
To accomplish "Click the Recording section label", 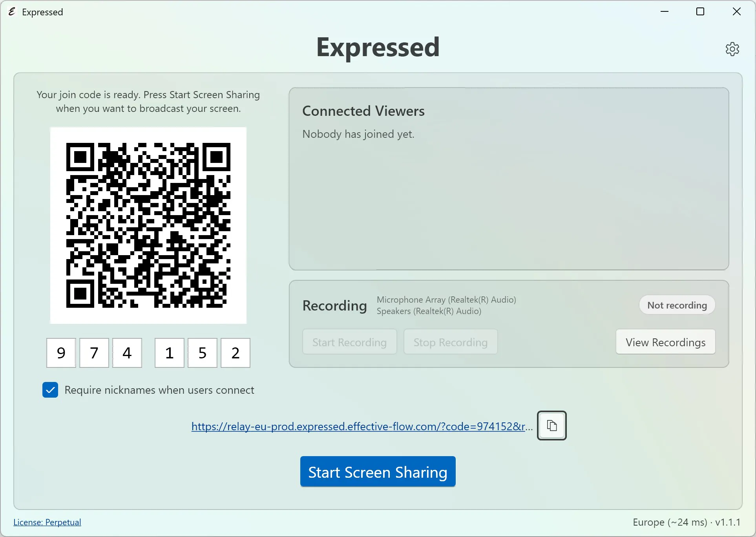I will pos(334,305).
